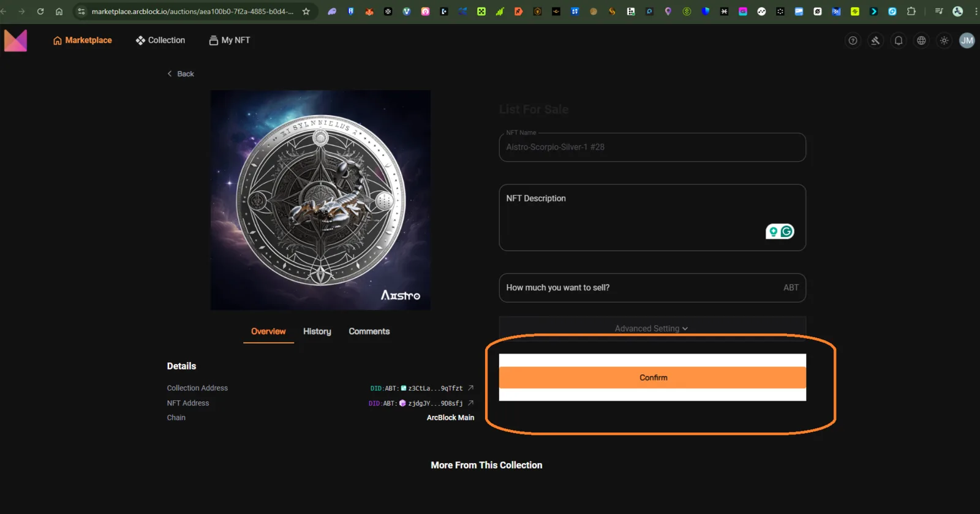Screen dimensions: 980x514
Task: Focus the NFT Description text area
Action: (x=652, y=217)
